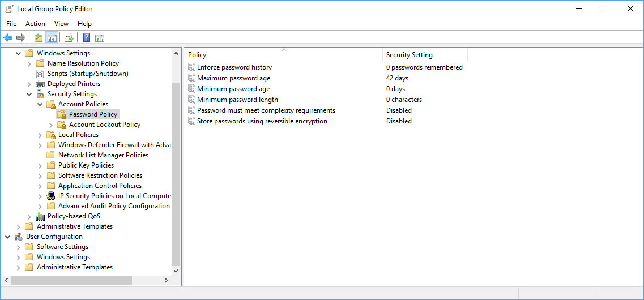Sort by the Security Setting column header
Viewport: 644px width, 300px height.
(x=425, y=54)
